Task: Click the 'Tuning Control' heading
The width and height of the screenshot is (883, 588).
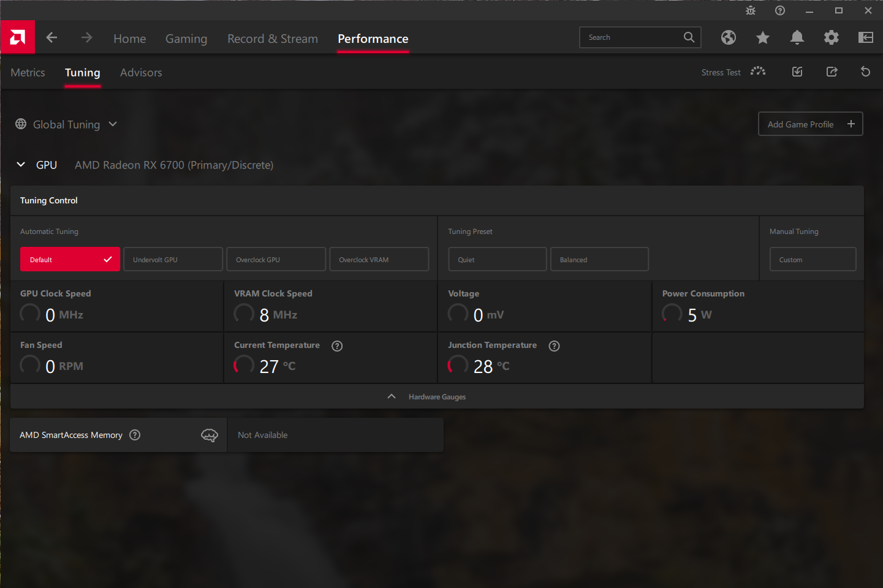Action: pos(49,200)
